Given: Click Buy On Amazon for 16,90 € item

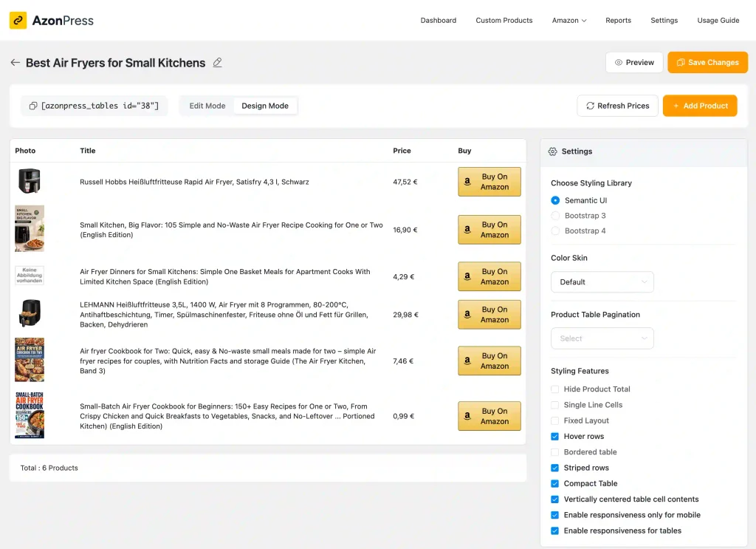Looking at the screenshot, I should 489,230.
